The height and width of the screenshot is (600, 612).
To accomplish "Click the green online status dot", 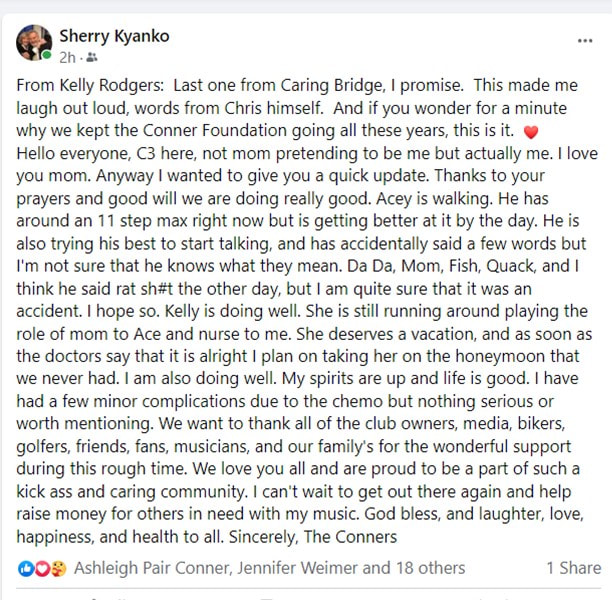I will click(47, 55).
